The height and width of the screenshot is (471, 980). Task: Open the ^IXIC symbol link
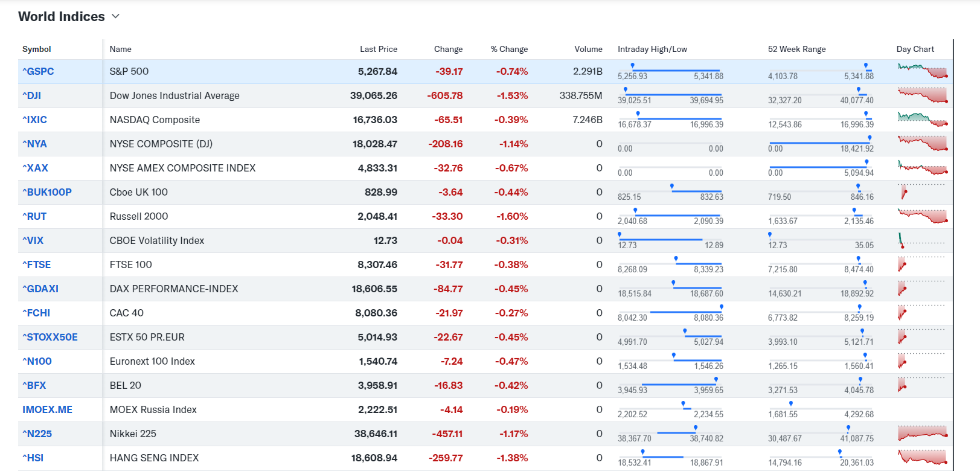point(34,120)
